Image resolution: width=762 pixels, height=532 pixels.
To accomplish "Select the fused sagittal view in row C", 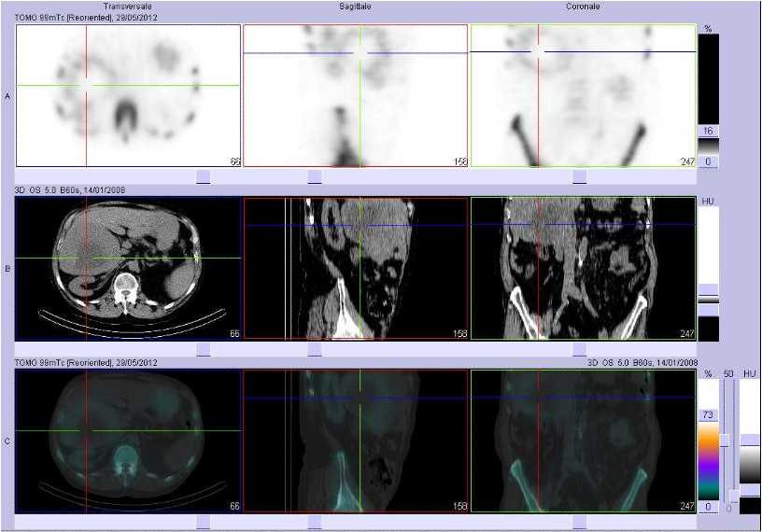I will [355, 441].
